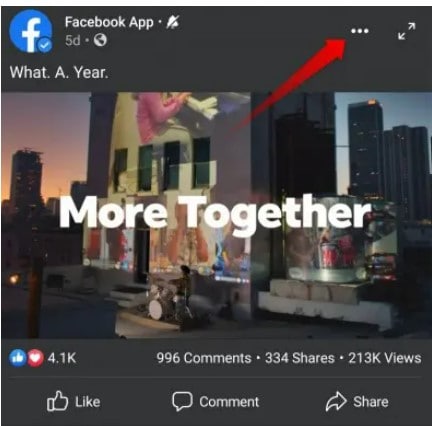
Task: Open the Facebook App page name
Action: click(109, 22)
